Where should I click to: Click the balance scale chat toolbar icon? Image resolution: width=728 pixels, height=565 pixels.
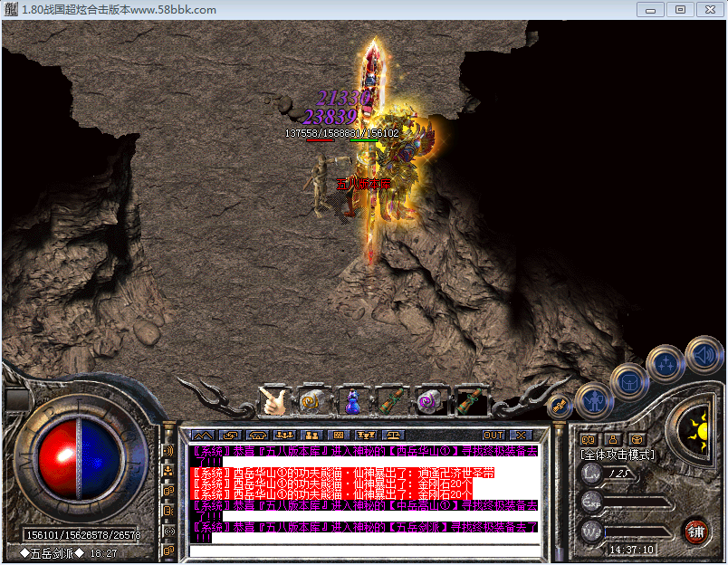coord(393,435)
